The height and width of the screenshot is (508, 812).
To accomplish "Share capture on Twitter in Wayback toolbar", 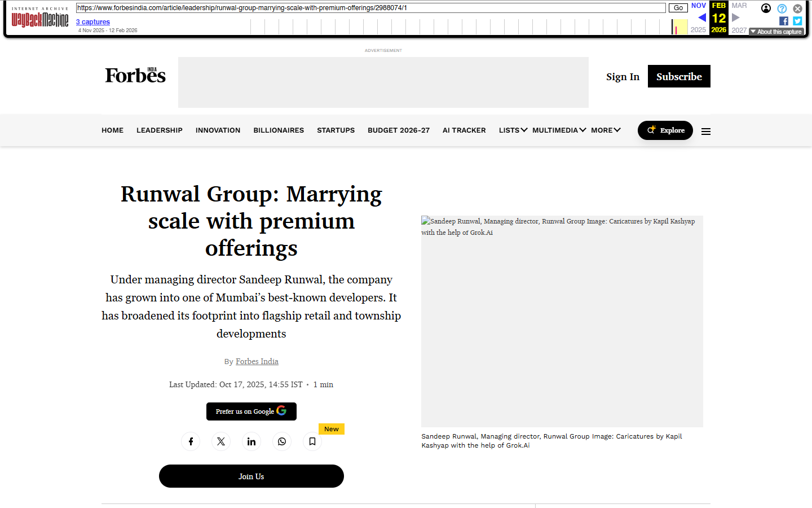I will click(x=797, y=21).
